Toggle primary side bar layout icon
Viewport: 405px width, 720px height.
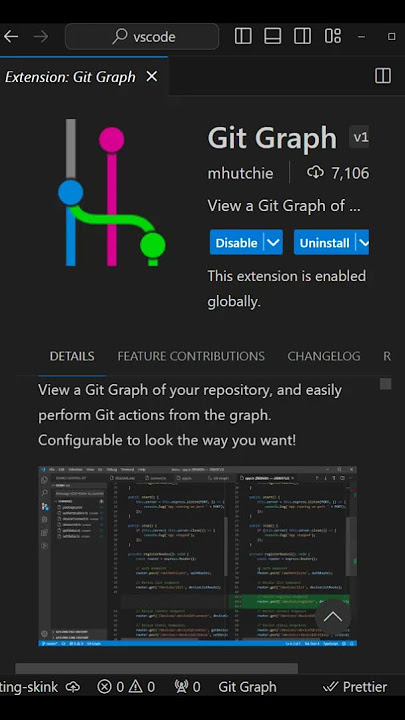(x=243, y=36)
